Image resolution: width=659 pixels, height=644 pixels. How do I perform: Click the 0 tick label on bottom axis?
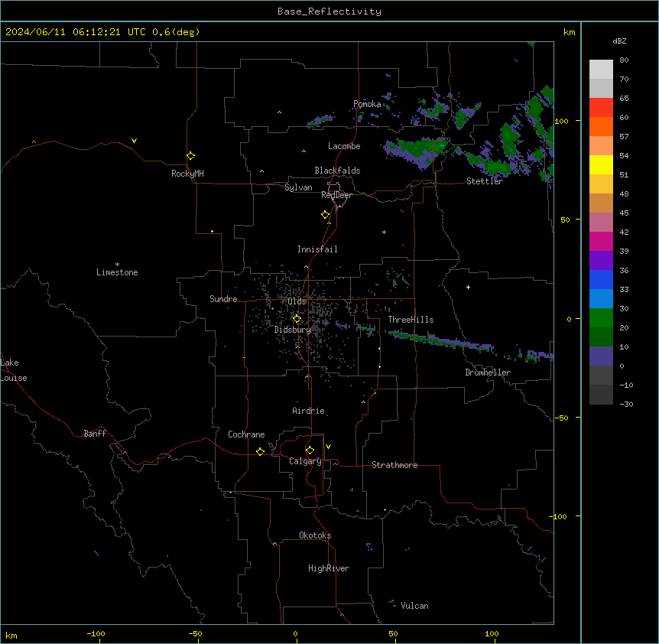point(295,633)
